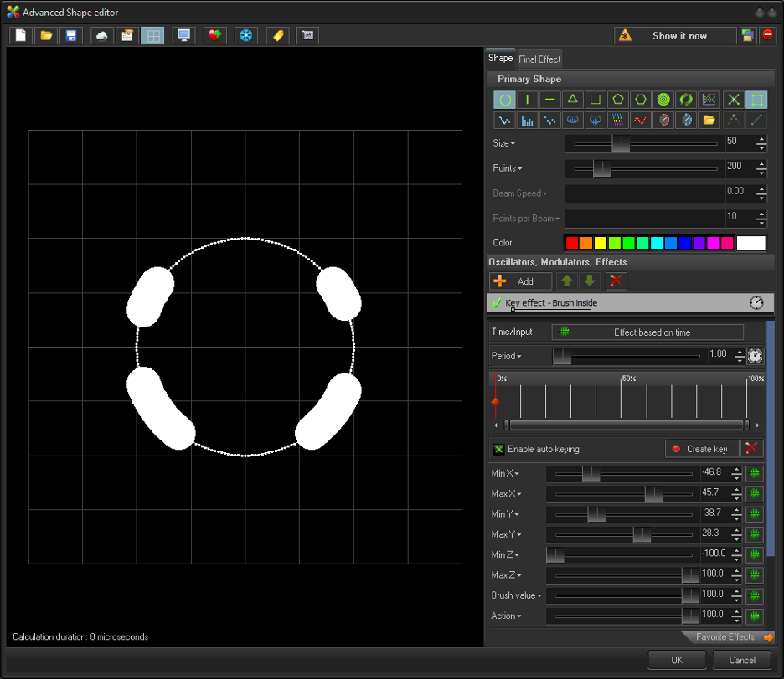Click the heart add-to-favorites toolbar icon

[215, 36]
